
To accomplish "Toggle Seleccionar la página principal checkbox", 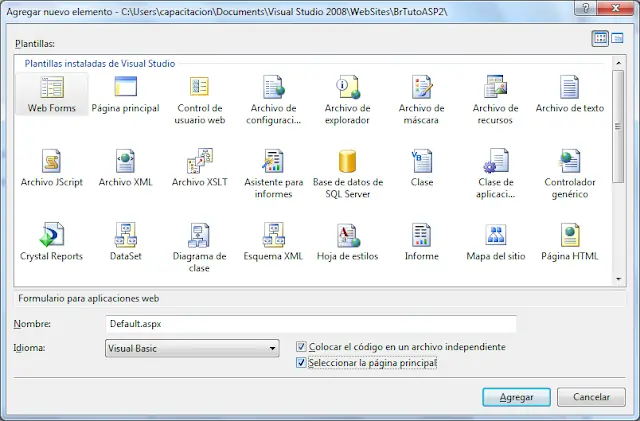I will tap(301, 363).
